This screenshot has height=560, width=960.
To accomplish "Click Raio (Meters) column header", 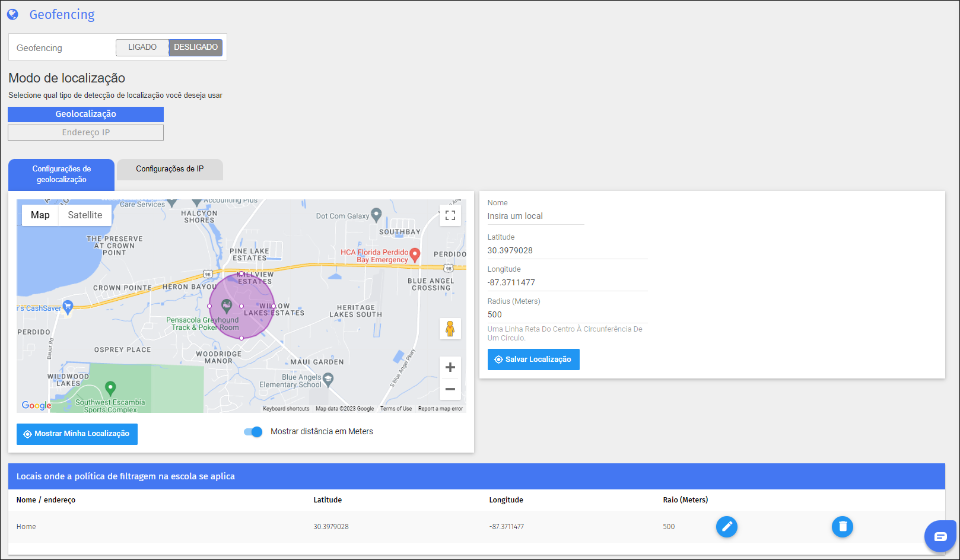I will coord(685,500).
